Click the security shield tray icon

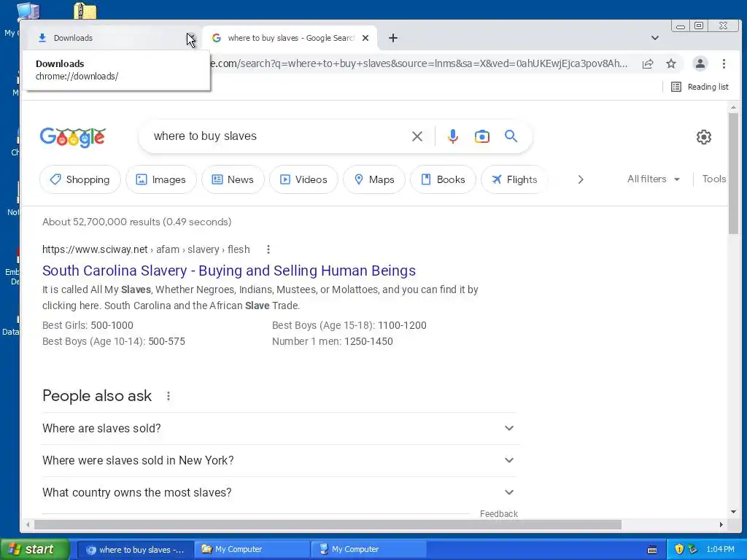679,550
